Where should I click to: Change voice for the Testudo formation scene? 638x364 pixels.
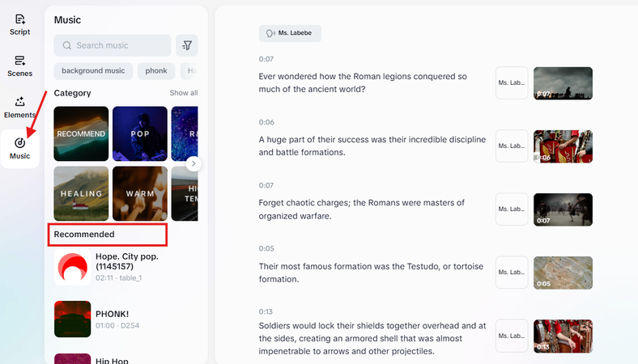(x=512, y=273)
